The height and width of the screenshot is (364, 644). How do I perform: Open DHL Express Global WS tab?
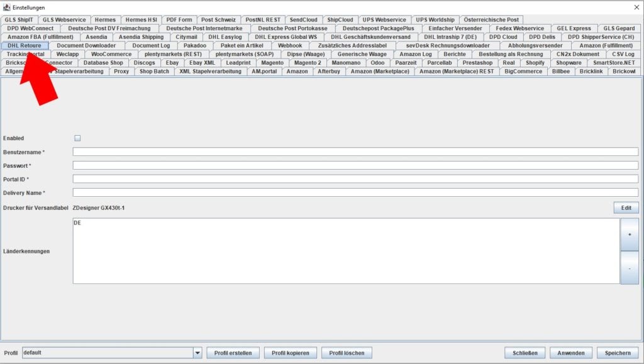pos(286,37)
